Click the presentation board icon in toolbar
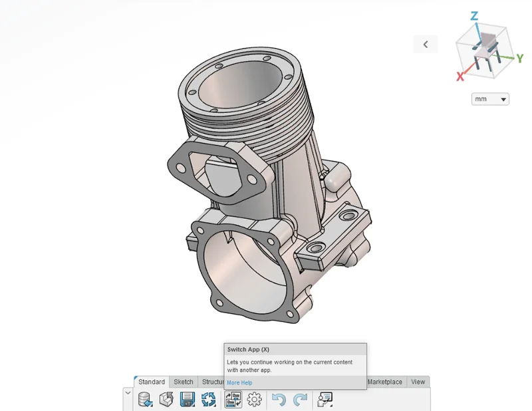532x411 pixels. pyautogui.click(x=325, y=399)
